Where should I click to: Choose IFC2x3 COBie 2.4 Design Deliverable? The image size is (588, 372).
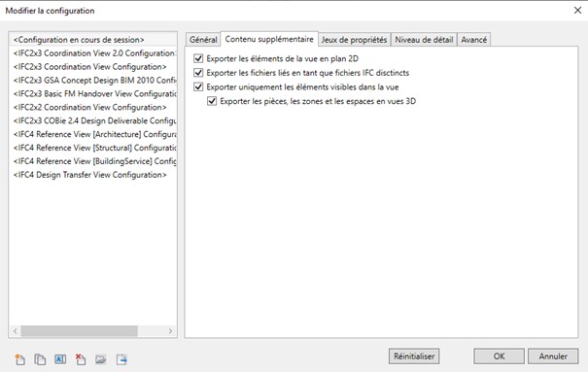click(x=92, y=120)
